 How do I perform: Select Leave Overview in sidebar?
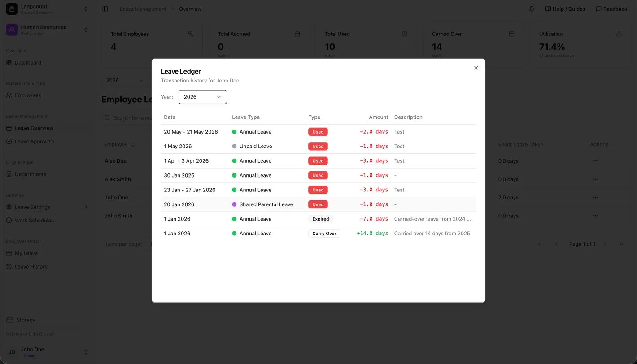coord(34,128)
